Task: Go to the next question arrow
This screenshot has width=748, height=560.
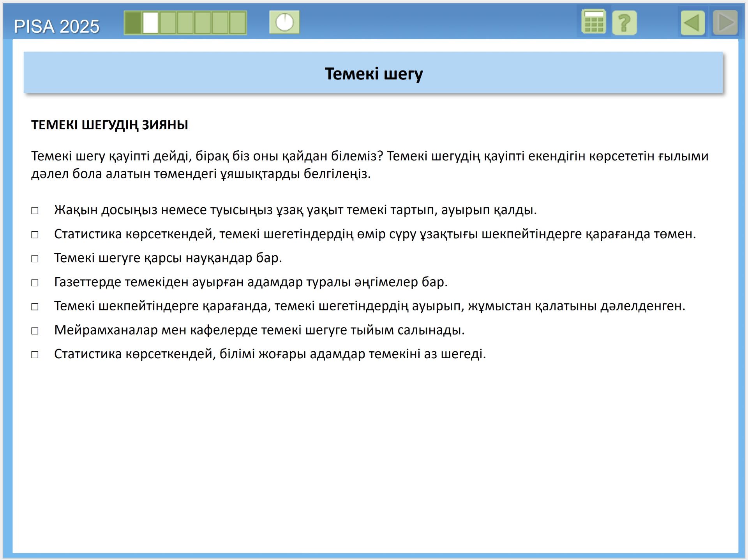Action: pos(725,23)
